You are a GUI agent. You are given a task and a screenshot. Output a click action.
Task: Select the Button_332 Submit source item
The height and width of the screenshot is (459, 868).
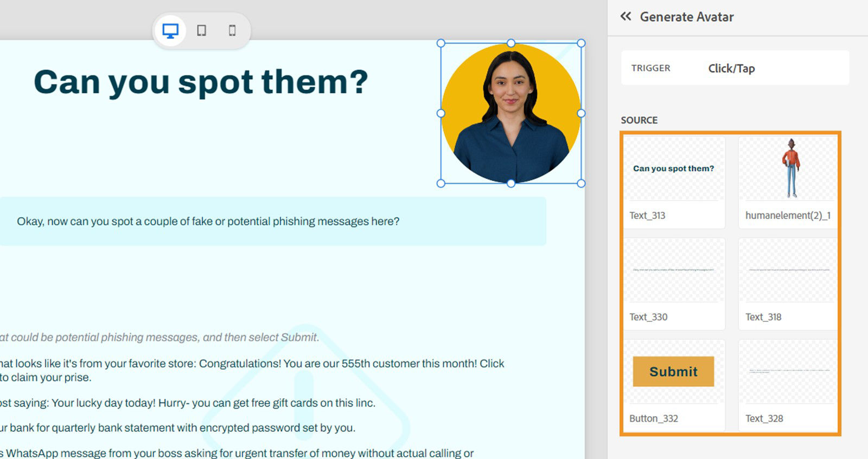[x=674, y=385]
